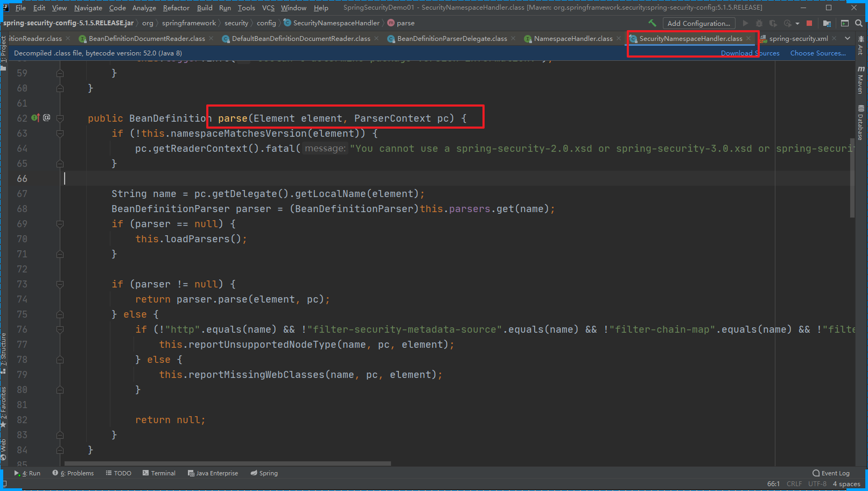Collapse the if-parser-null fold at line 69
Image resolution: width=868 pixels, height=491 pixels.
point(60,223)
